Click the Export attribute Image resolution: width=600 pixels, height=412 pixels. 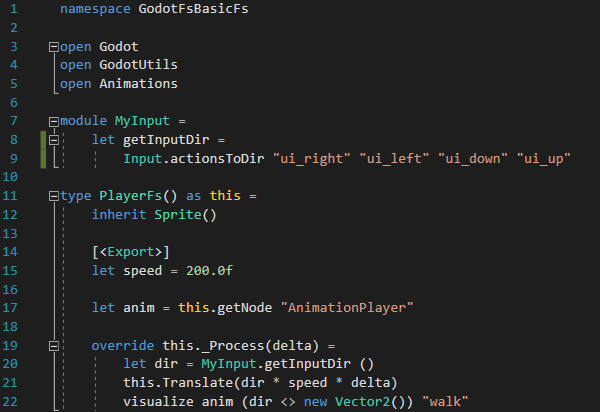point(130,251)
